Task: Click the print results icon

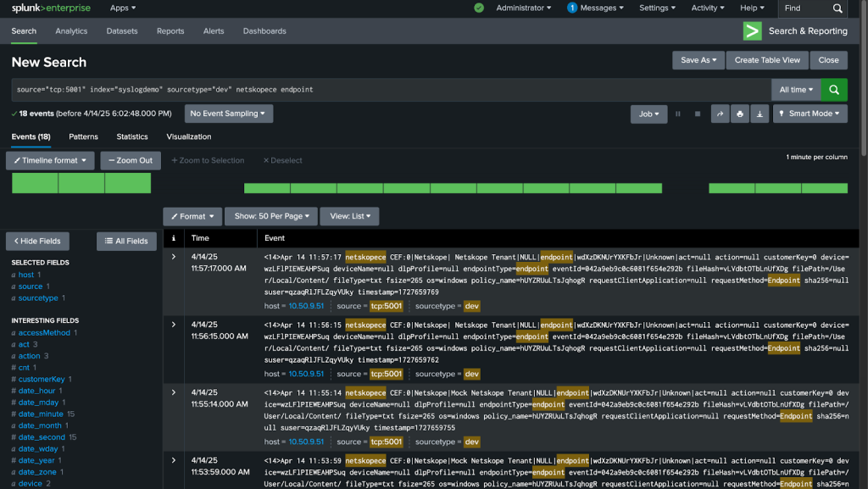Action: pos(739,114)
